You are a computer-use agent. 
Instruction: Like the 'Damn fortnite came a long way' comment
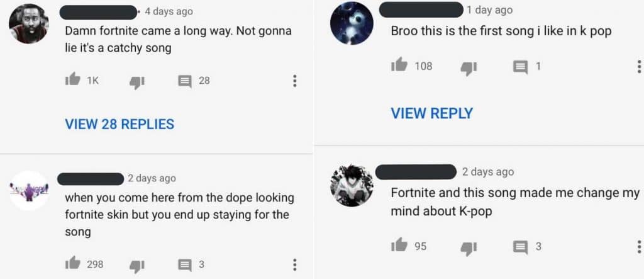(73, 80)
